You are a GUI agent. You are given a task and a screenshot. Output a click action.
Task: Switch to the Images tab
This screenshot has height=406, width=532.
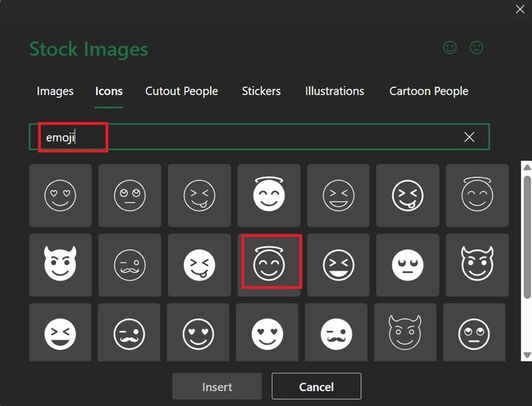coord(55,92)
